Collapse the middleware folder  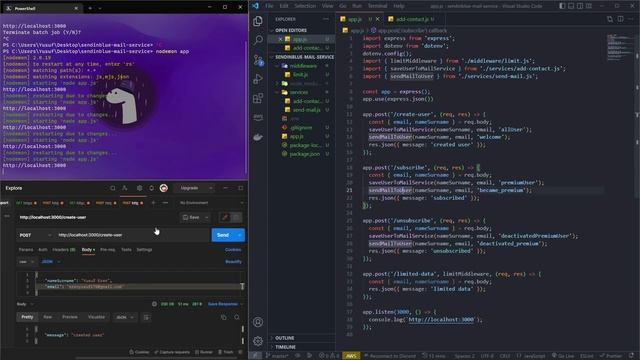pos(303,66)
